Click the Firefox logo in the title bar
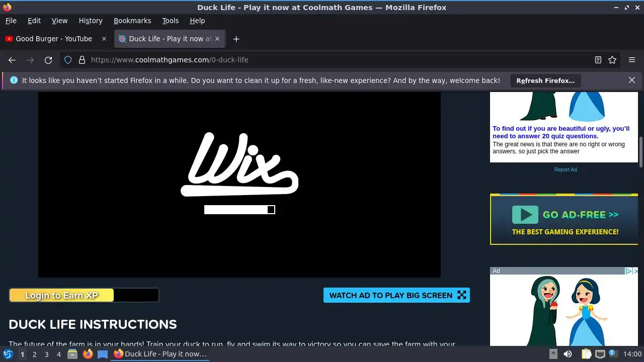Screen dimensions: 644x362 tap(7, 8)
